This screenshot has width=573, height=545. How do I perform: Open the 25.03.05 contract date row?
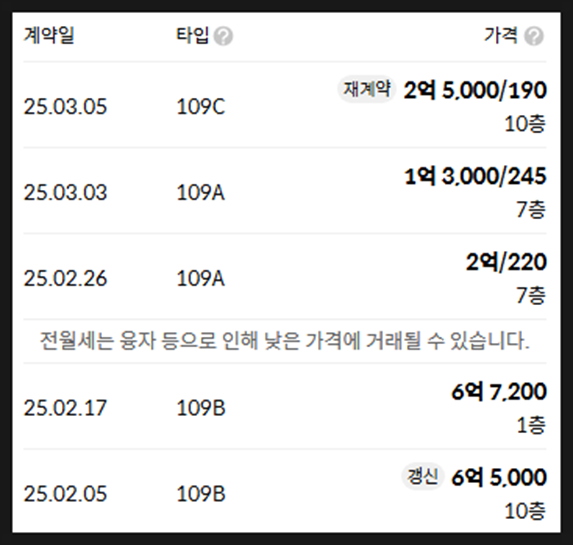pyautogui.click(x=285, y=105)
